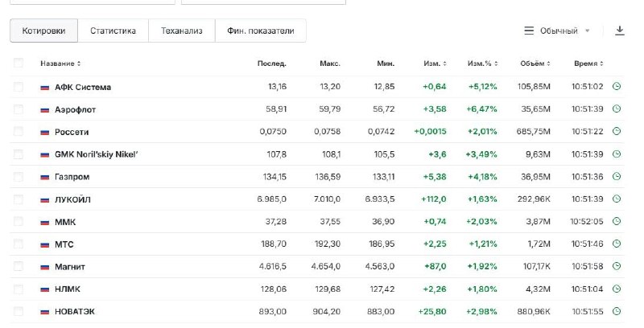644x328 pixels.
Task: Click the Russian flag icon next to НЛМК
Action: (x=45, y=289)
